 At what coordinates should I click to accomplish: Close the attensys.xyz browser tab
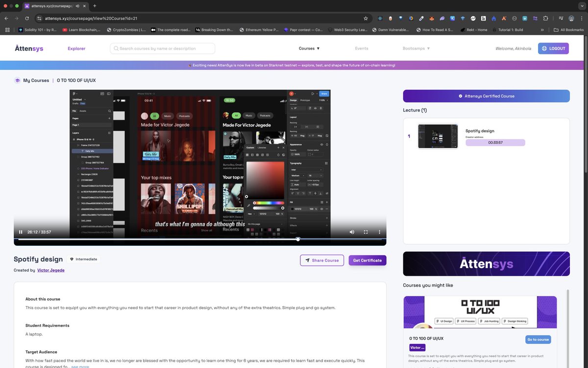[84, 6]
